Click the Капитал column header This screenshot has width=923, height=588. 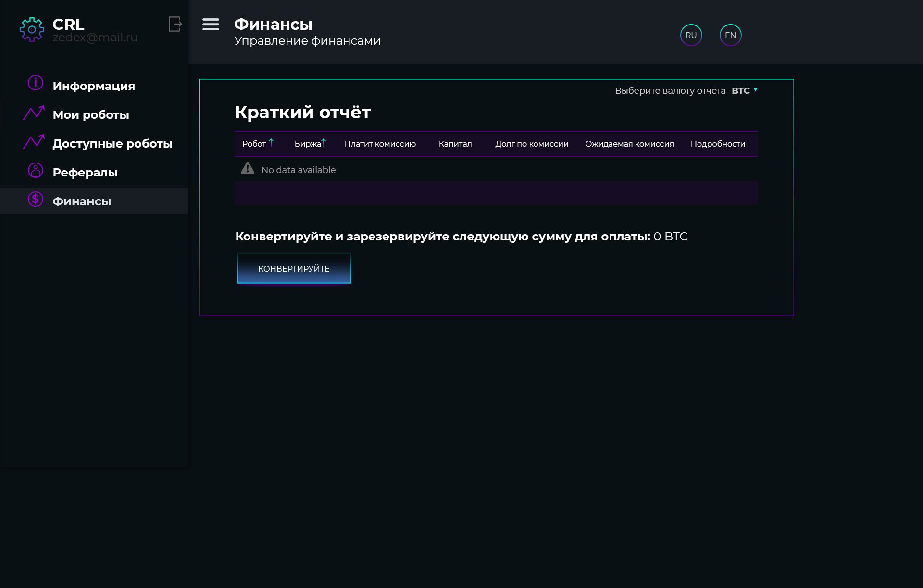pos(455,144)
